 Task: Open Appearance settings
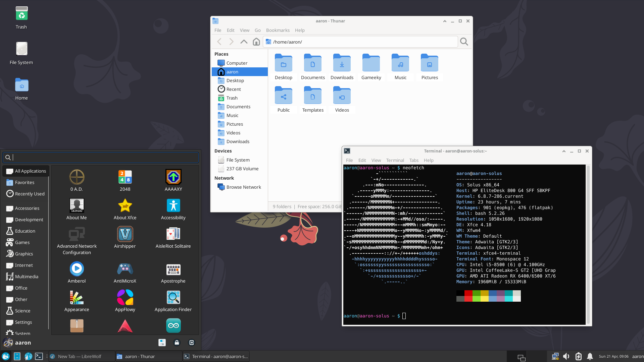click(x=77, y=301)
